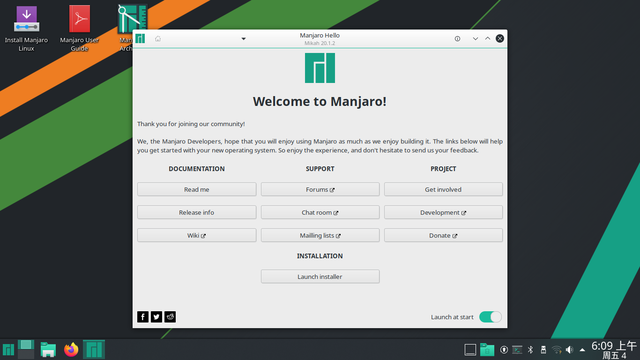Open the Manjaro application launcher menu

click(x=9, y=350)
